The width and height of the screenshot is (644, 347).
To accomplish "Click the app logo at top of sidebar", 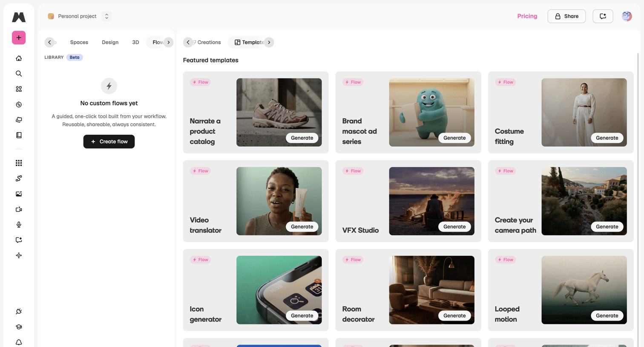I will coord(19,17).
